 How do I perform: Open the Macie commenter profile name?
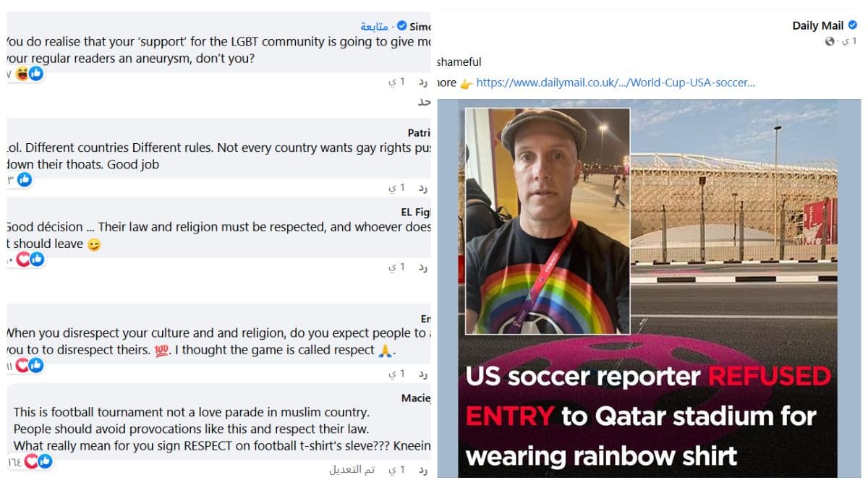point(416,398)
